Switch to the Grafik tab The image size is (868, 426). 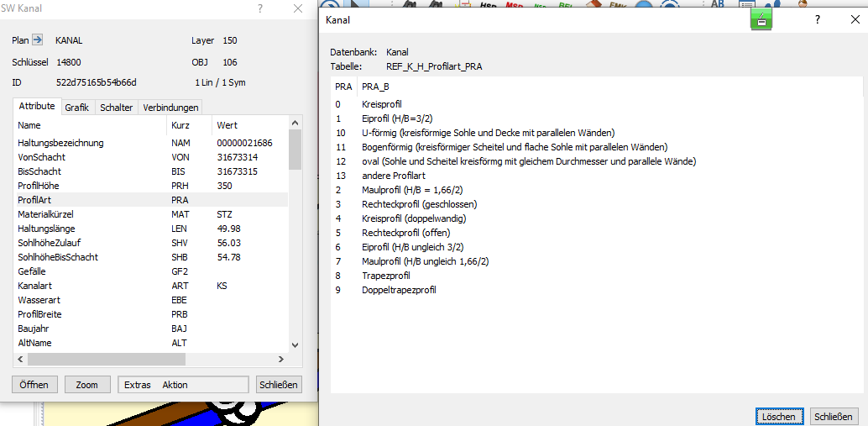tap(77, 108)
